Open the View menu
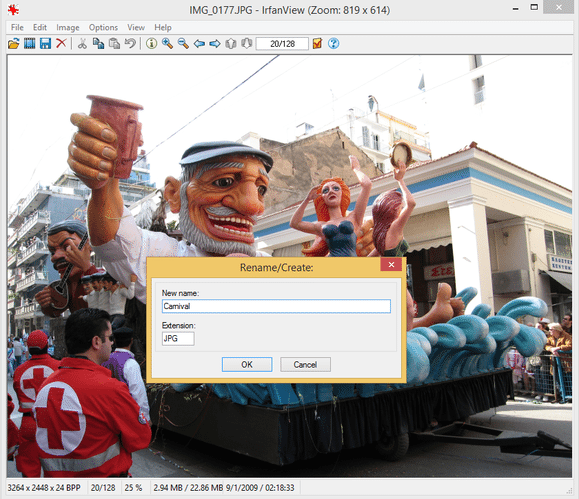The width and height of the screenshot is (579, 499). coord(136,27)
